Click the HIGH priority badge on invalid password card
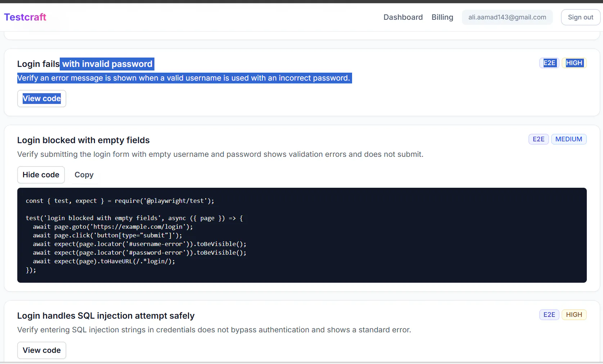Screen dimensions: 603x364 [574, 63]
